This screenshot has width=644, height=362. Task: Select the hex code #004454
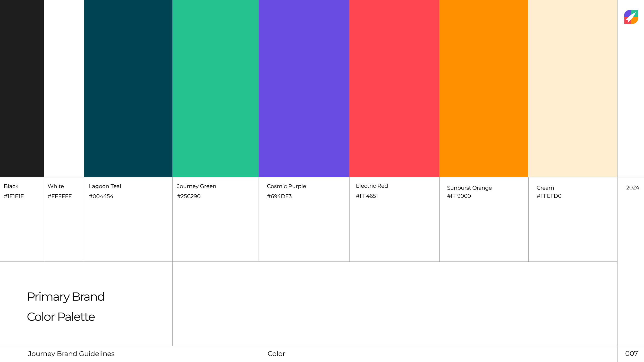tap(101, 196)
